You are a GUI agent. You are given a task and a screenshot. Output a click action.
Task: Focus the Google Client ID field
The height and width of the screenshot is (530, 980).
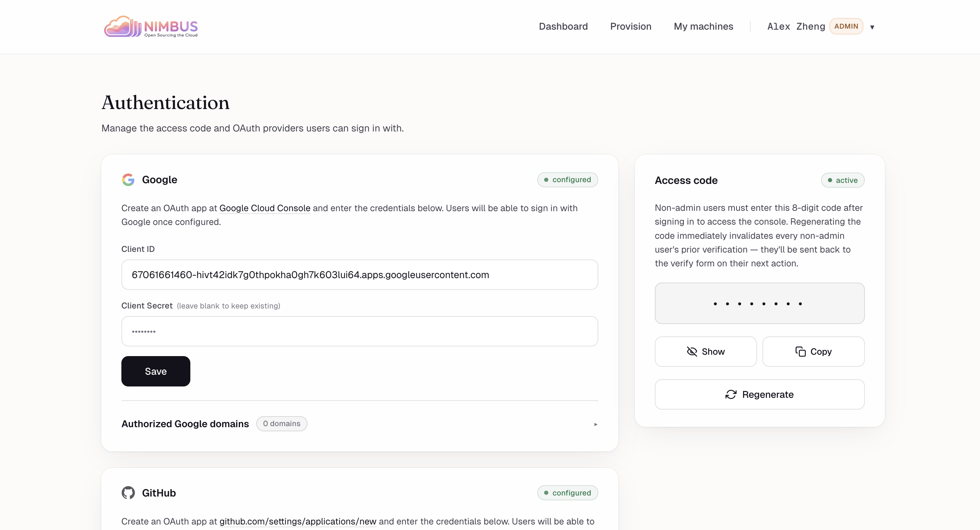pyautogui.click(x=359, y=275)
